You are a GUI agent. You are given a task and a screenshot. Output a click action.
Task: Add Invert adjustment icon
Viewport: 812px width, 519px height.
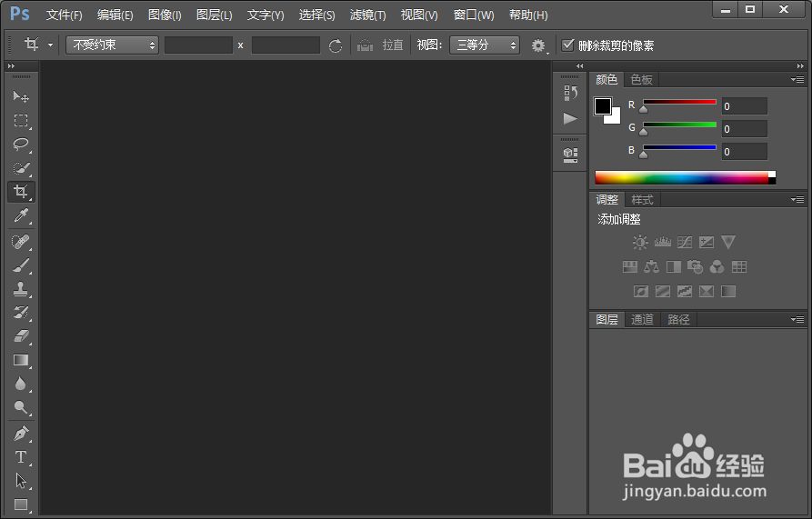[x=640, y=292]
